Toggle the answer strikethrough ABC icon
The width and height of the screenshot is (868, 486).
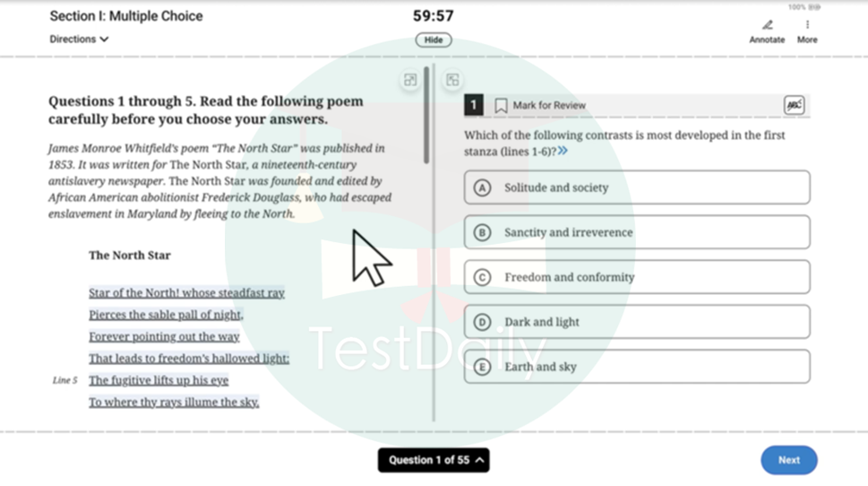pos(794,105)
